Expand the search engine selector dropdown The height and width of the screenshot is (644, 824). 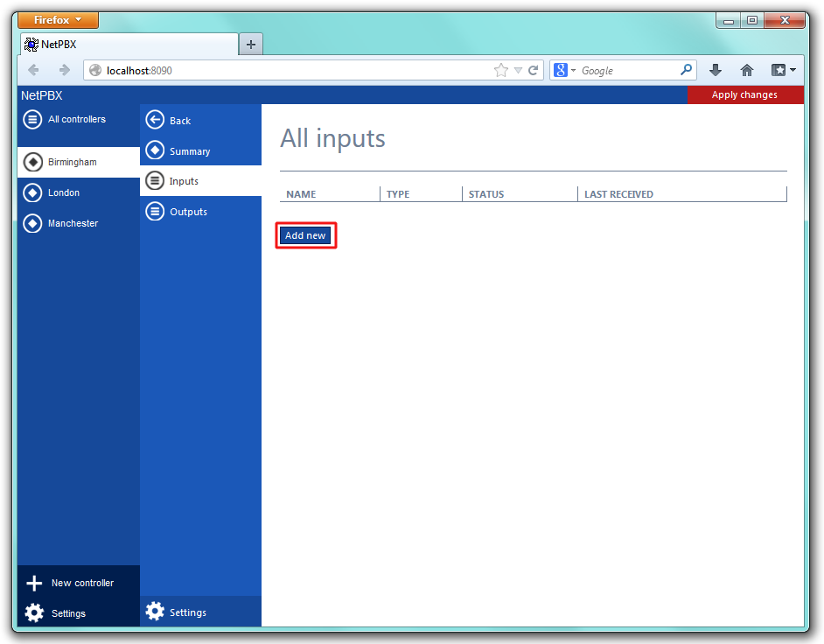[x=564, y=71]
